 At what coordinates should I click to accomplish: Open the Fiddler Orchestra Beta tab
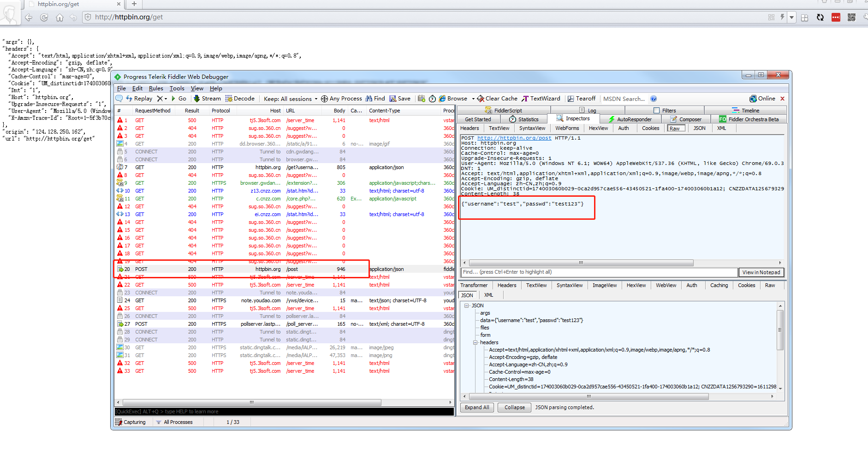(749, 119)
